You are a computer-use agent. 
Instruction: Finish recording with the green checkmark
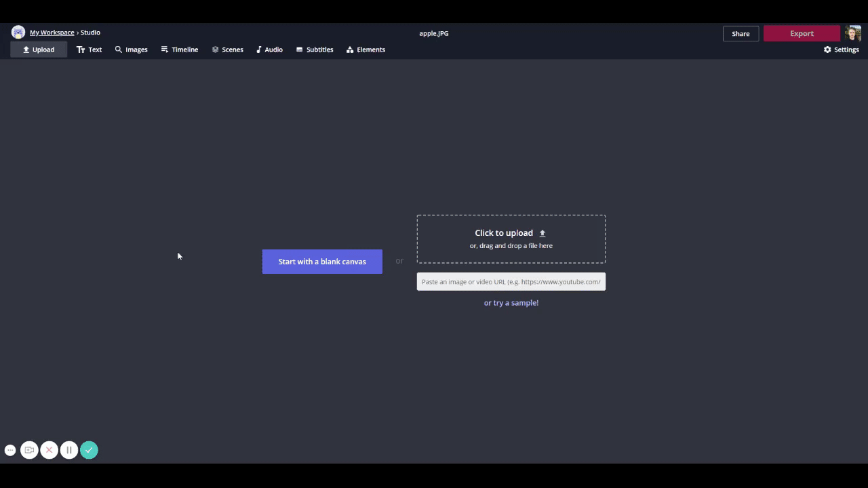pos(89,450)
